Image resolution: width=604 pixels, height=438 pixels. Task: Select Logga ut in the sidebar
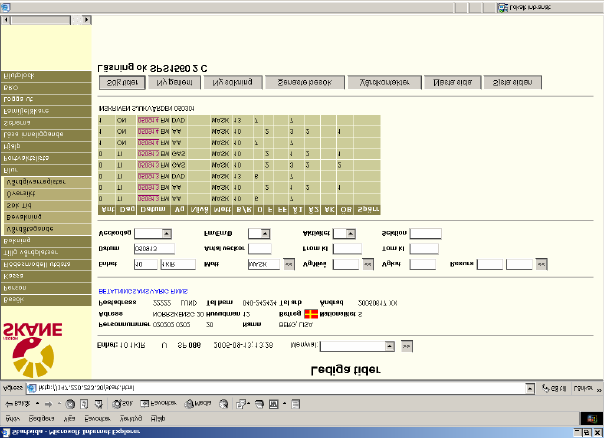coord(46,99)
